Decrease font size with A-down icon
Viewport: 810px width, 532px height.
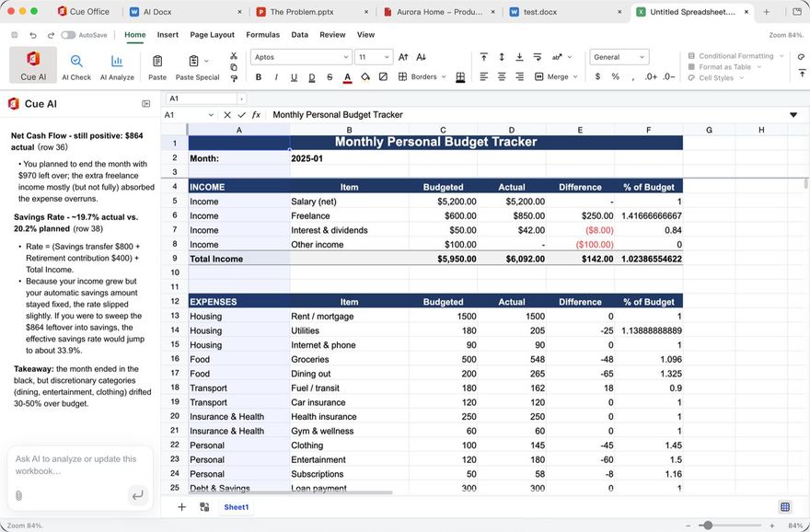[x=421, y=57]
